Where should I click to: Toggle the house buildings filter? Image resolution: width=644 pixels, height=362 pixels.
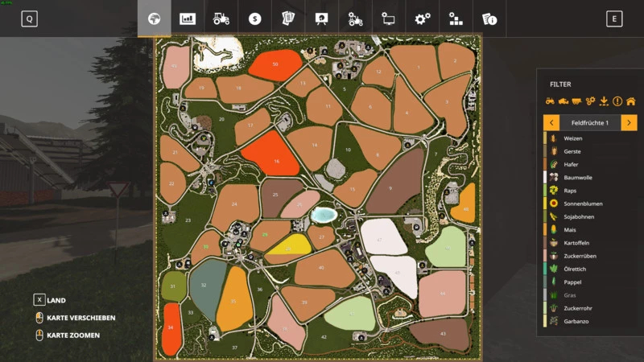(631, 101)
